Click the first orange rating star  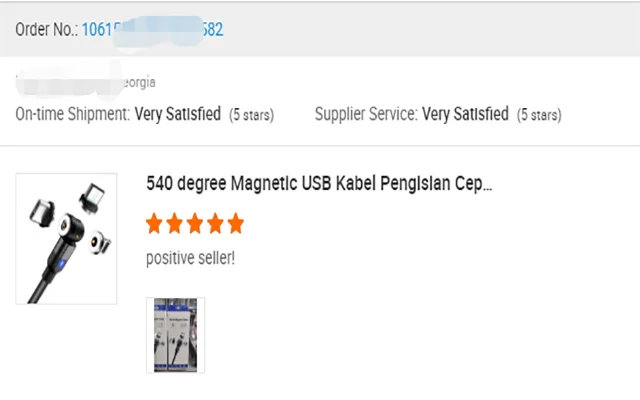coord(155,223)
